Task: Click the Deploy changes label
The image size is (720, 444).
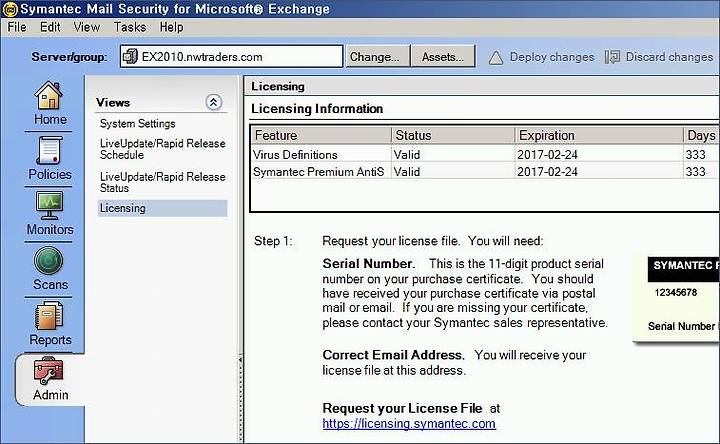Action: (x=552, y=57)
